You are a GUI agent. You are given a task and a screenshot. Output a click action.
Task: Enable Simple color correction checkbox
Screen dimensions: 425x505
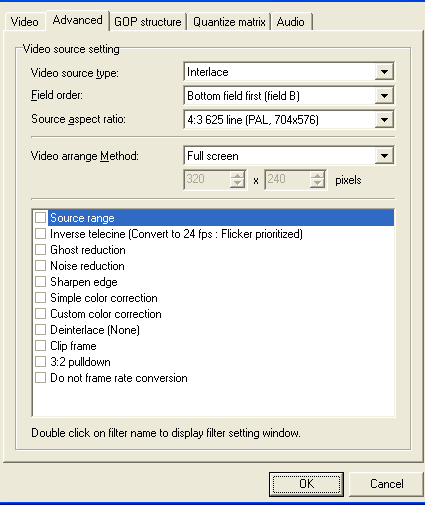(x=40, y=298)
